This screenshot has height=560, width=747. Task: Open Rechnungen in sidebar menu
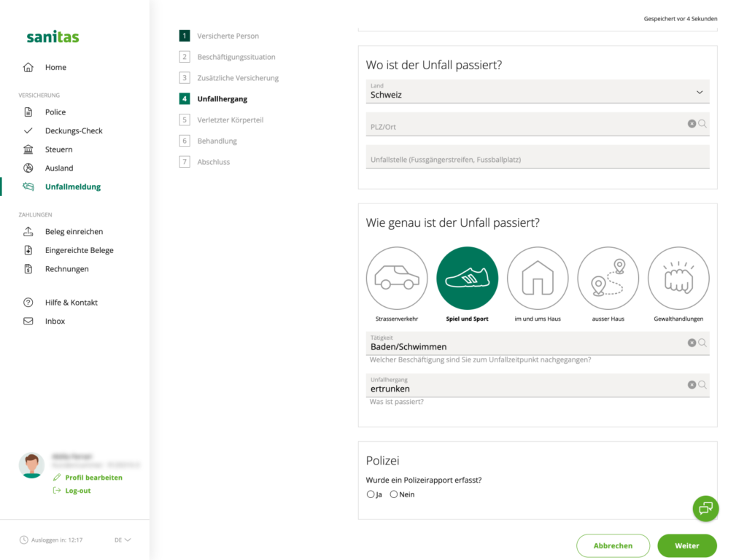click(x=66, y=268)
